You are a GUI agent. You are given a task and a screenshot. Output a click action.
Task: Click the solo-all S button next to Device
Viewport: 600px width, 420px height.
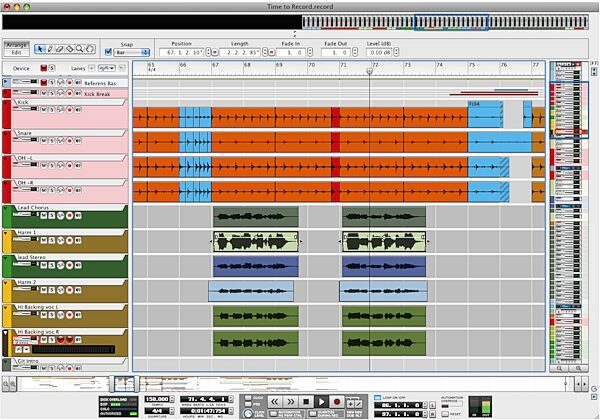52,68
